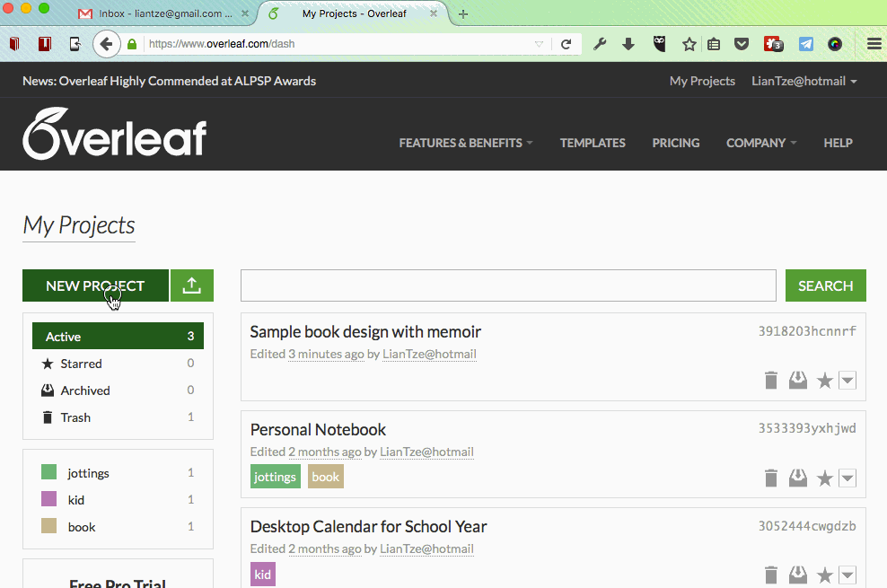The width and height of the screenshot is (887, 588).
Task: Go back with browser back arrow
Action: [106, 43]
